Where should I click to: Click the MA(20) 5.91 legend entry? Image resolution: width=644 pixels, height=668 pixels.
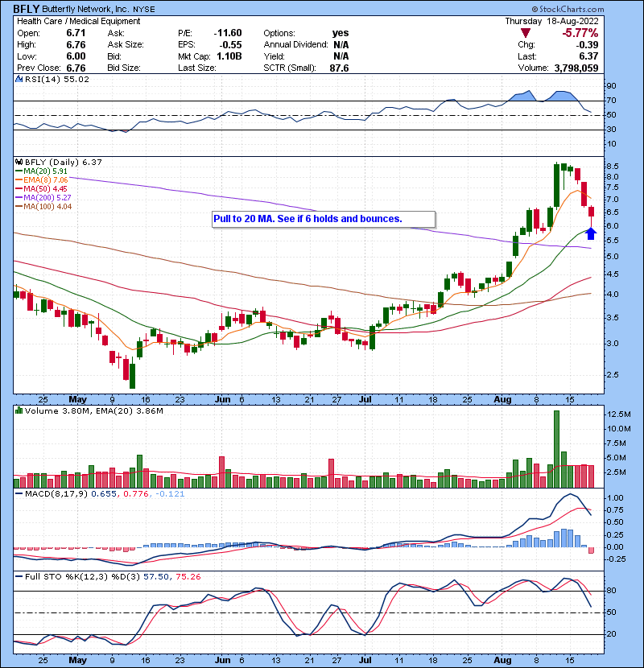pos(45,171)
